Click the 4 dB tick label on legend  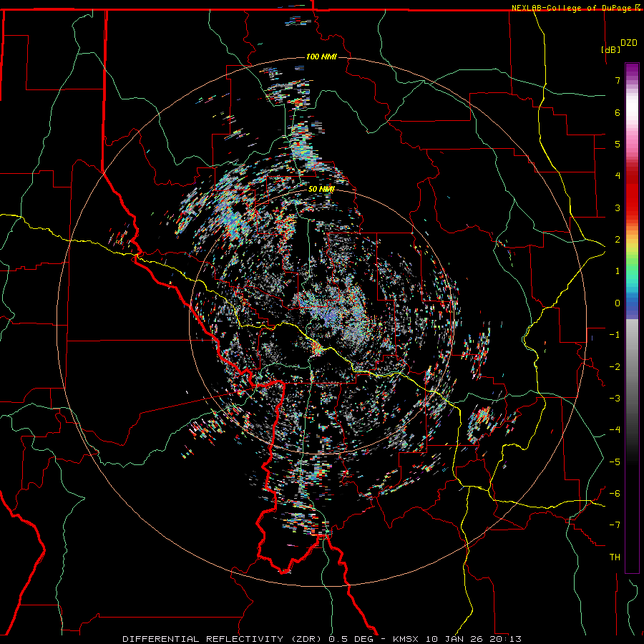(617, 175)
